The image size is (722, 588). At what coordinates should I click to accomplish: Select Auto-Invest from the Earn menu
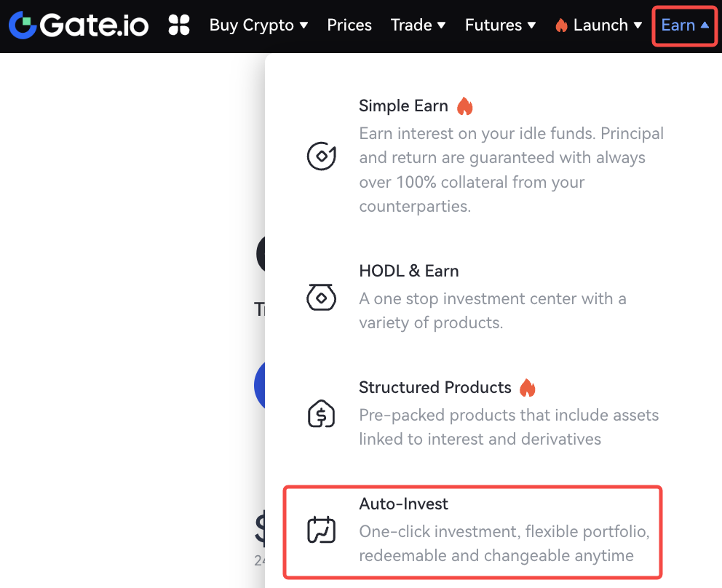click(404, 504)
